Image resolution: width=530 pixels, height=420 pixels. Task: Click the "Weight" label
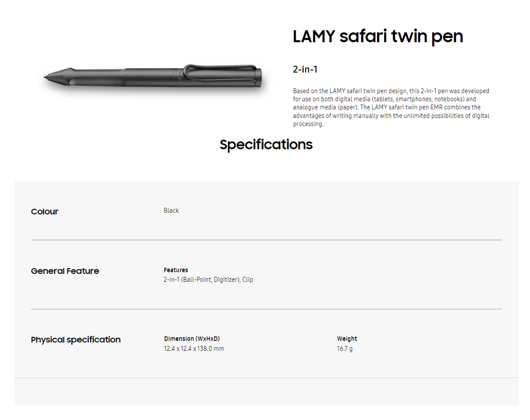pyautogui.click(x=347, y=339)
